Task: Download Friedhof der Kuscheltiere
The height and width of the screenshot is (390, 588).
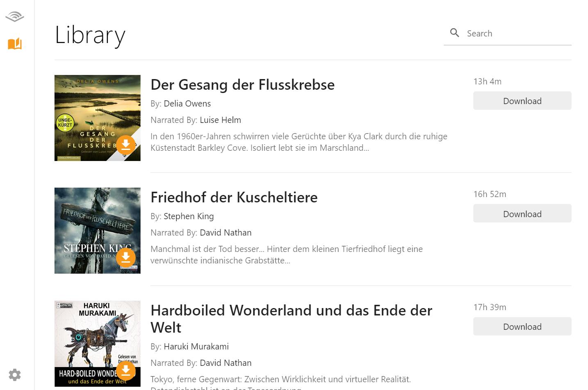Action: pyautogui.click(x=522, y=213)
